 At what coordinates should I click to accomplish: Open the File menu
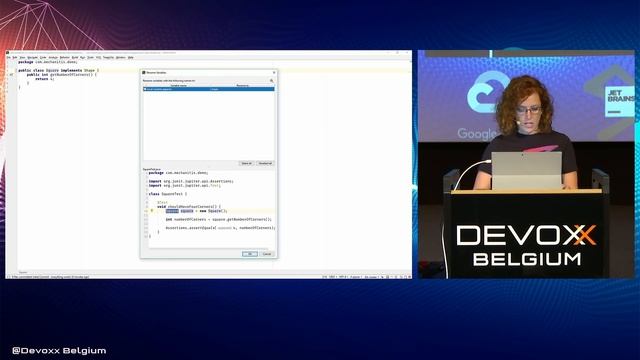[x=9, y=58]
